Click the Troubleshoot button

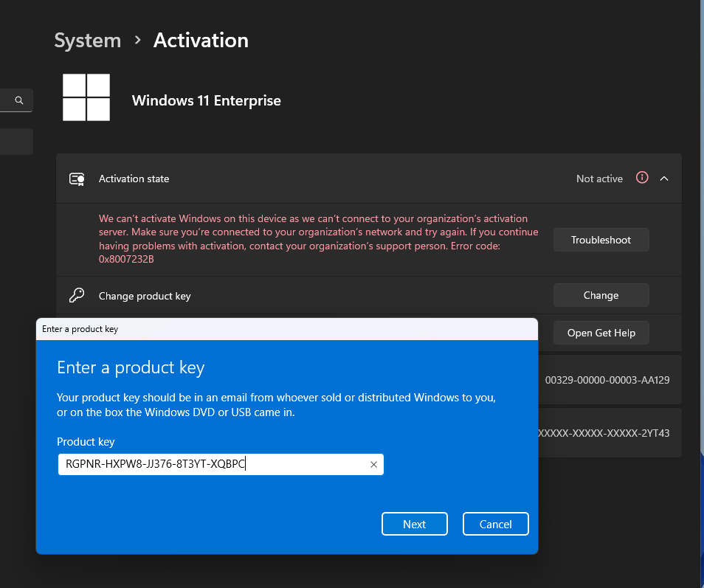[601, 240]
